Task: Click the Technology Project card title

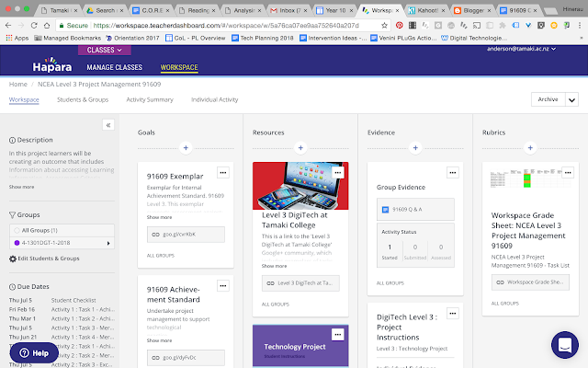Action: 294,347
